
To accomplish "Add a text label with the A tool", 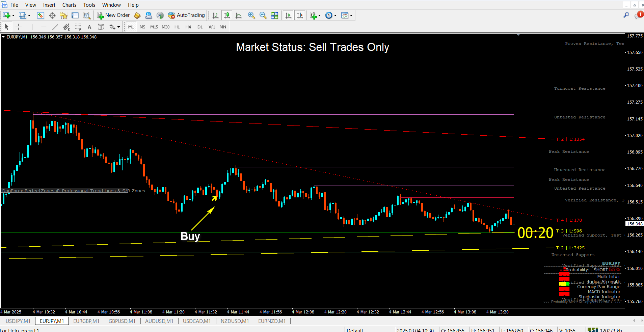I will pyautogui.click(x=89, y=27).
